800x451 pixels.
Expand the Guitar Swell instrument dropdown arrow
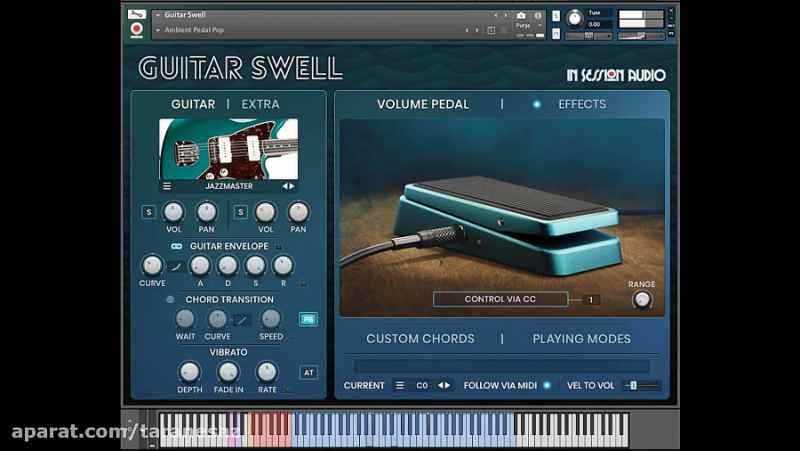point(157,16)
